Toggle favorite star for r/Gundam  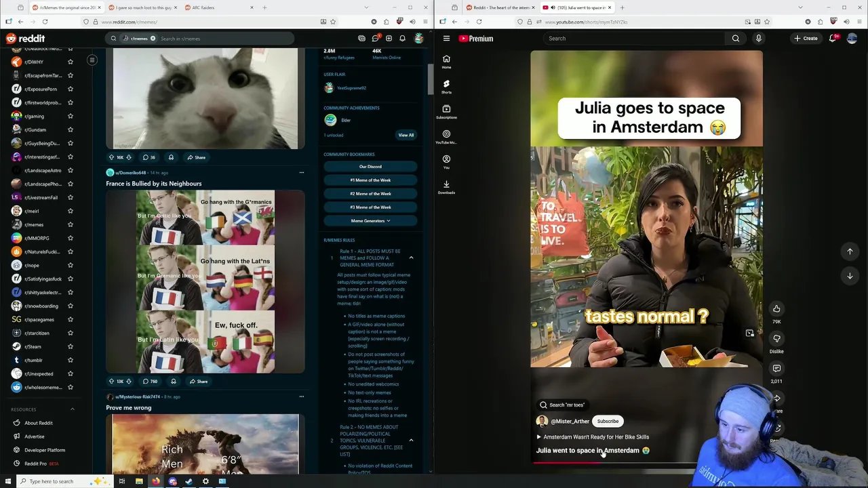click(70, 129)
